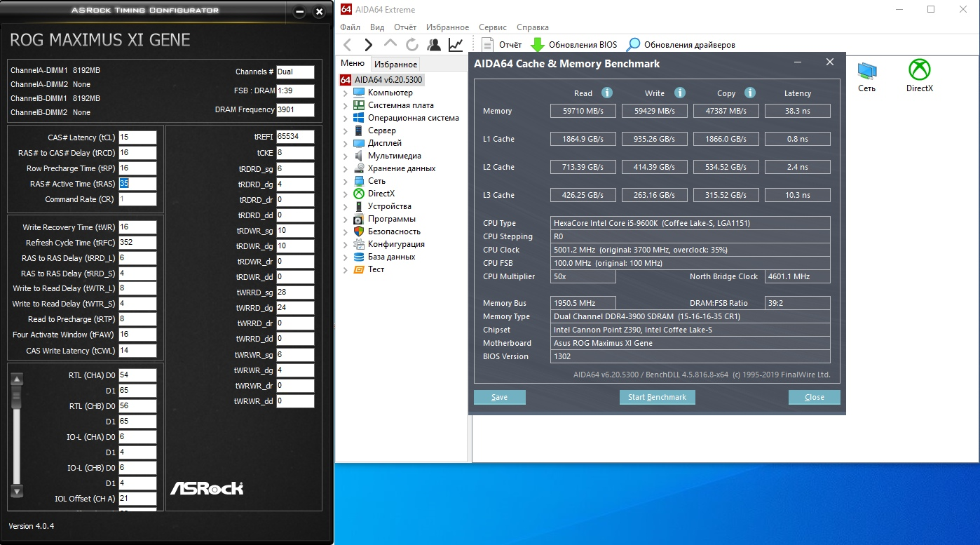Click the Channels # field showing Dual

(x=295, y=72)
